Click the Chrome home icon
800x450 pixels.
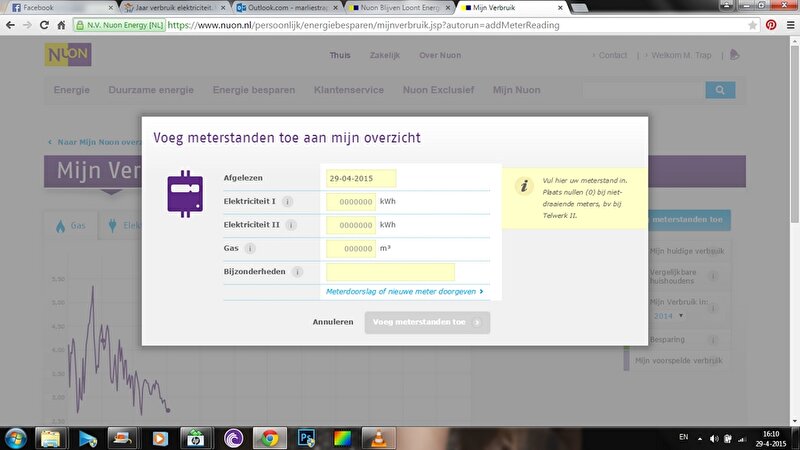[61, 25]
